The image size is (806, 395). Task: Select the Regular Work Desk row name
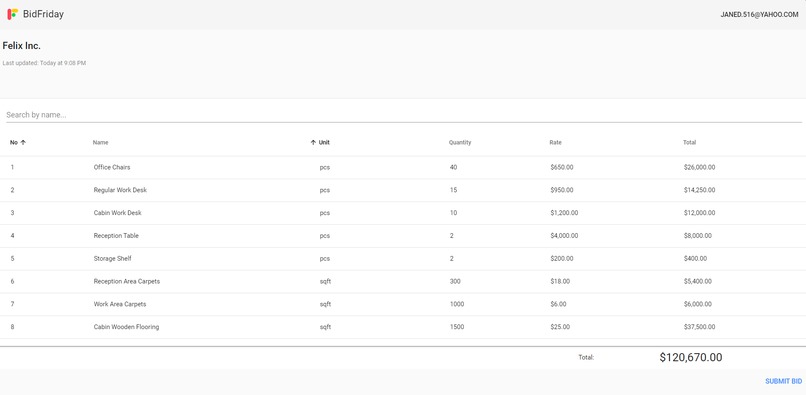tap(120, 190)
